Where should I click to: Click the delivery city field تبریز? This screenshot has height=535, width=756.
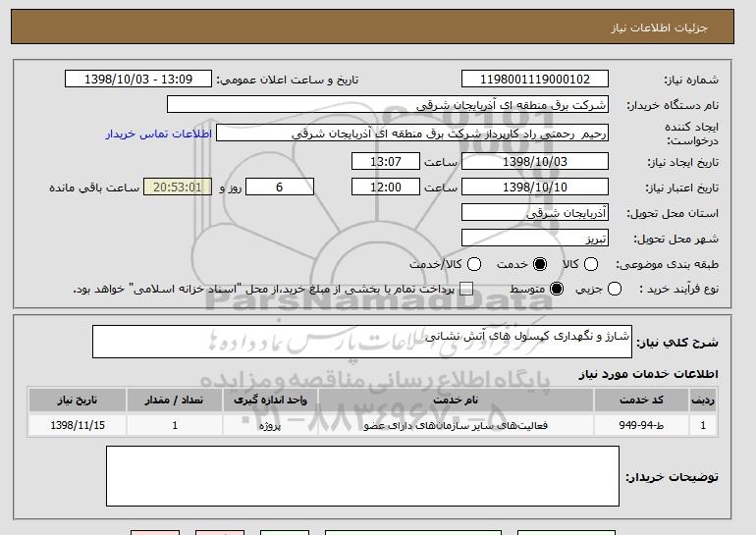(x=535, y=239)
